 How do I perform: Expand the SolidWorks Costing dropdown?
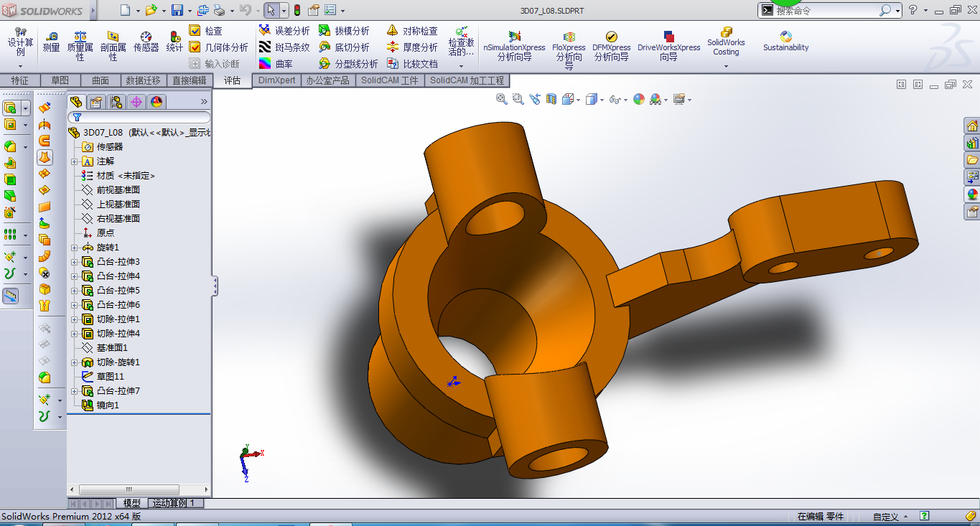click(726, 66)
